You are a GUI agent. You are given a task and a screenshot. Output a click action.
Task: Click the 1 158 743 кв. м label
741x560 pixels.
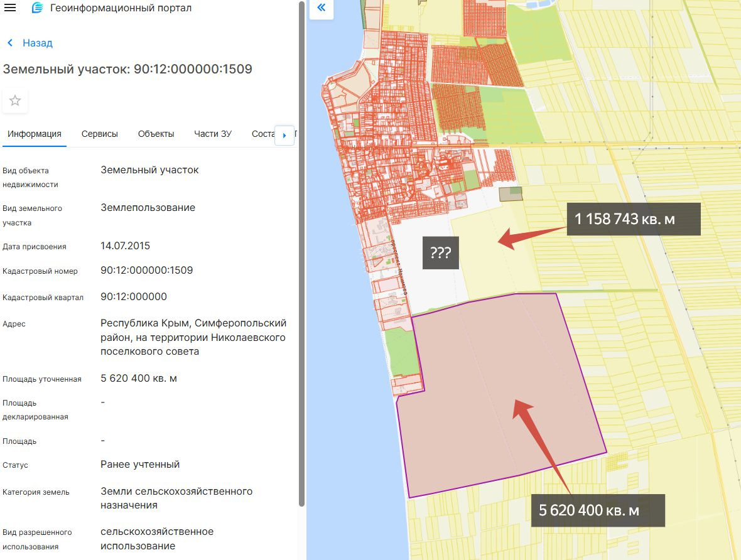click(x=633, y=219)
